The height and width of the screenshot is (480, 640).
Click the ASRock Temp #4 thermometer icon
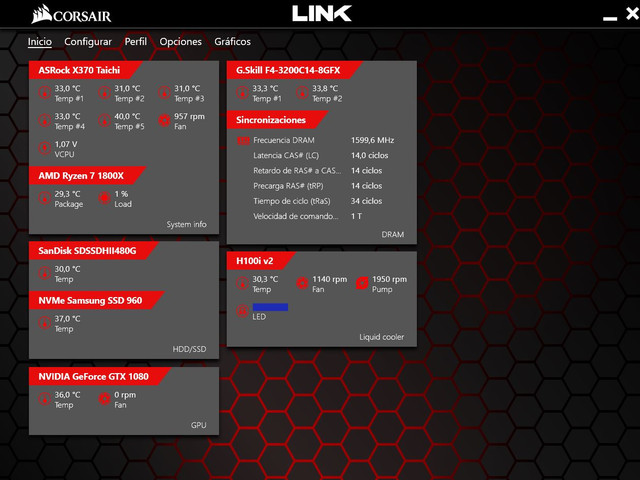click(x=45, y=120)
